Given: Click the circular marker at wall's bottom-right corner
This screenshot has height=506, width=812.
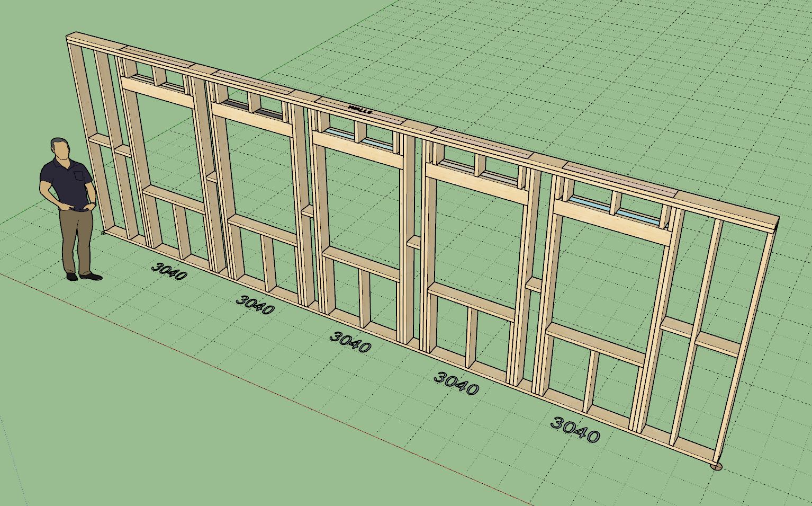Looking at the screenshot, I should 716,466.
